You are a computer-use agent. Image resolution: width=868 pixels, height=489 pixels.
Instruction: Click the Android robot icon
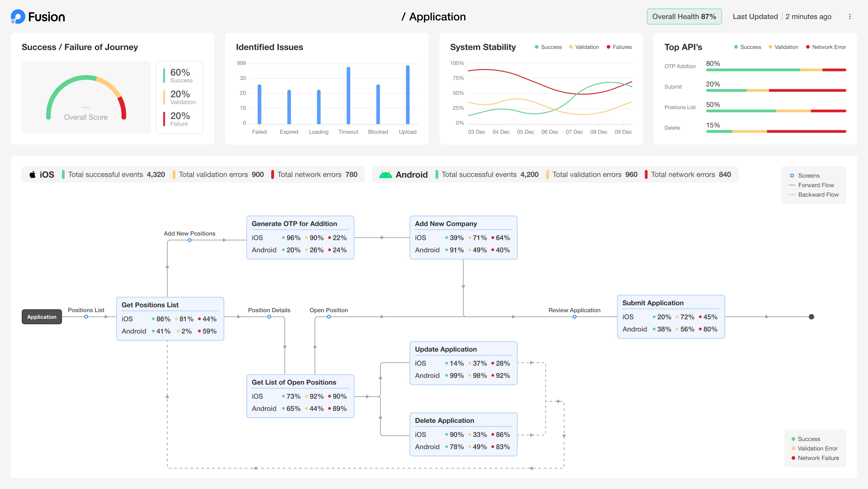point(385,174)
